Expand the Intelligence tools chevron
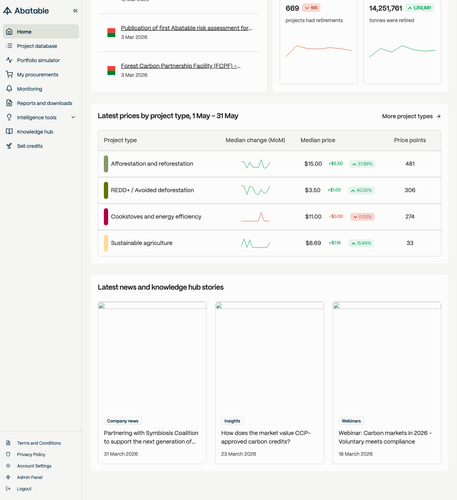Viewport: 457px width, 500px height. (73, 117)
